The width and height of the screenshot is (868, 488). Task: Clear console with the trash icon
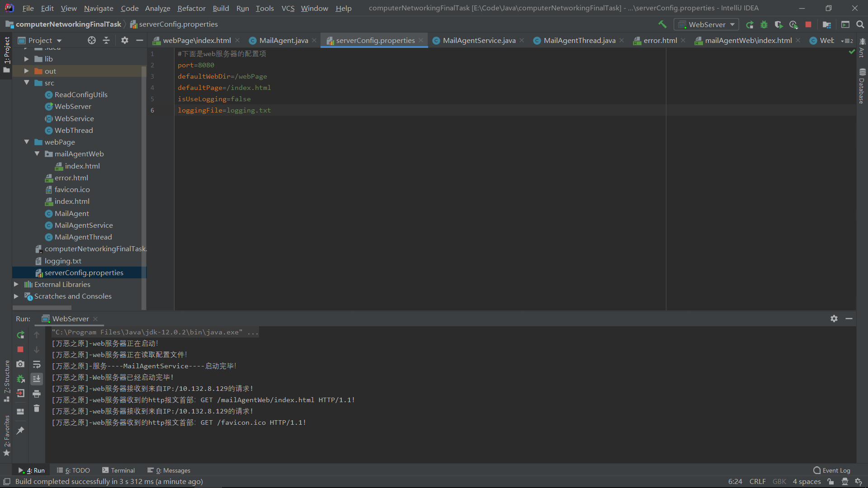37,408
